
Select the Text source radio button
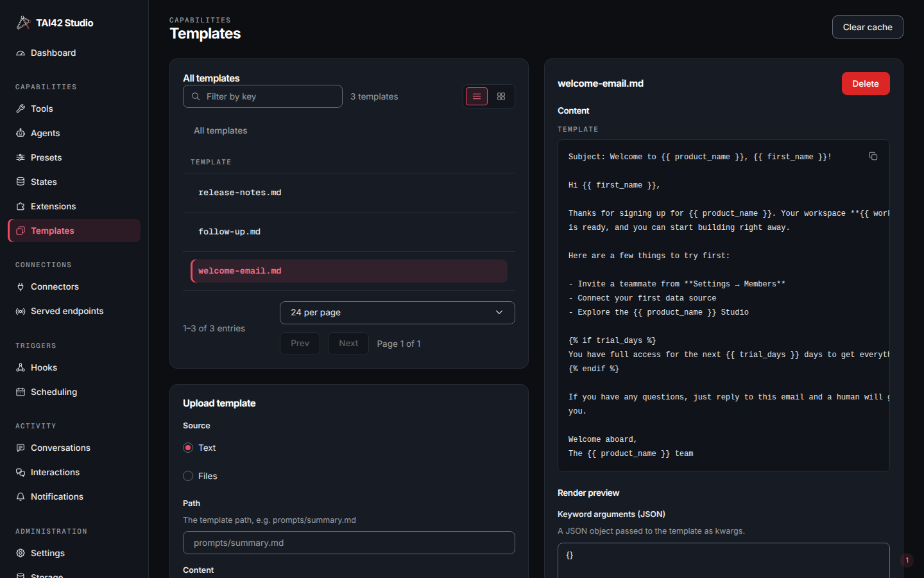click(x=188, y=448)
